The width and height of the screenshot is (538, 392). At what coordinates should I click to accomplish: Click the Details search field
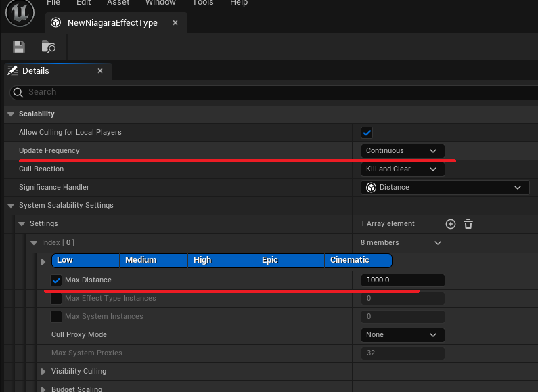tap(275, 92)
